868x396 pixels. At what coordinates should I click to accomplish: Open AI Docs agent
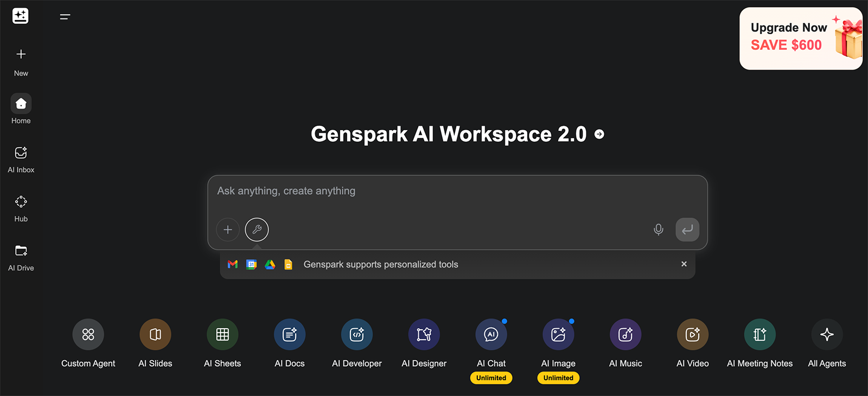[x=290, y=343]
